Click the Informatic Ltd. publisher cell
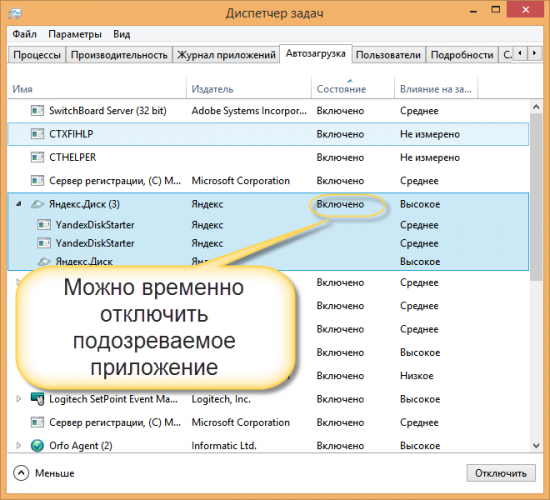The height and width of the screenshot is (500, 550). 224,446
